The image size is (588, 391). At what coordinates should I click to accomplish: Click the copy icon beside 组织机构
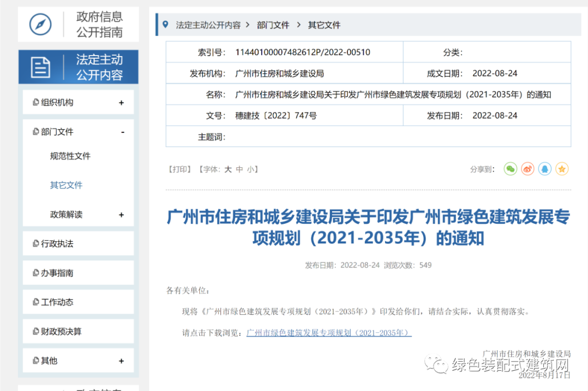[x=35, y=102]
